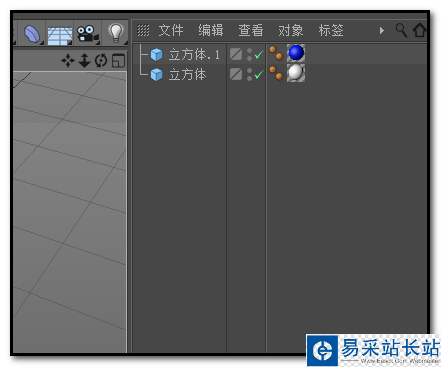Click the viewport pan (move) icon
The image size is (441, 367).
(x=68, y=61)
